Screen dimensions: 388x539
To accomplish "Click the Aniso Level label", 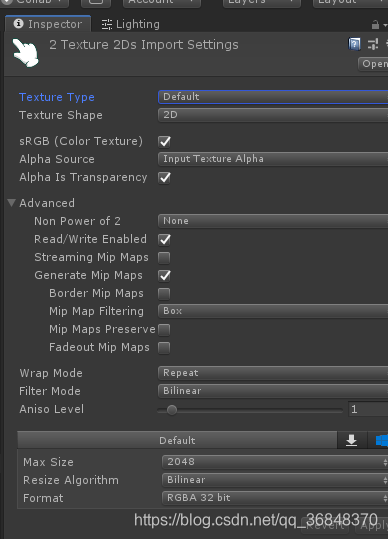I will pyautogui.click(x=52, y=409).
